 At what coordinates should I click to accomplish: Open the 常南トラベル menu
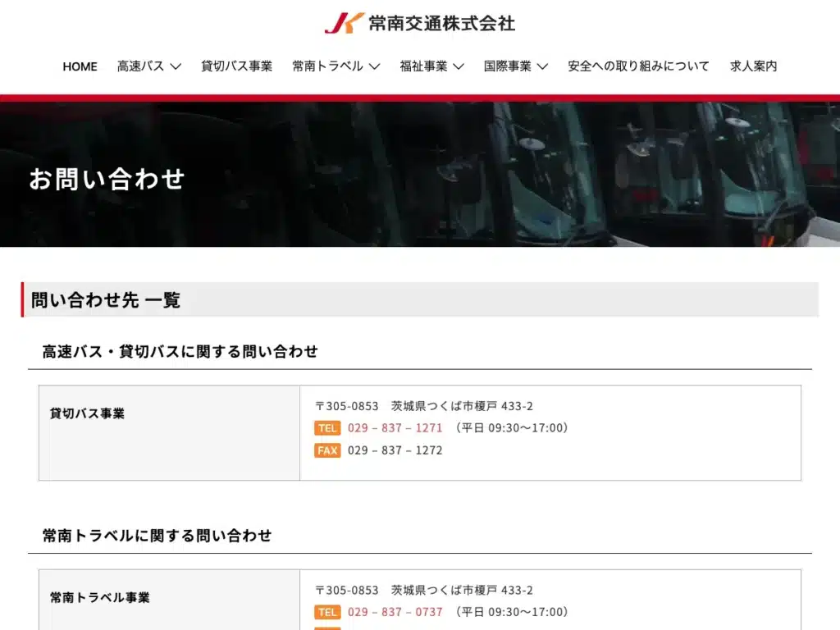point(327,66)
